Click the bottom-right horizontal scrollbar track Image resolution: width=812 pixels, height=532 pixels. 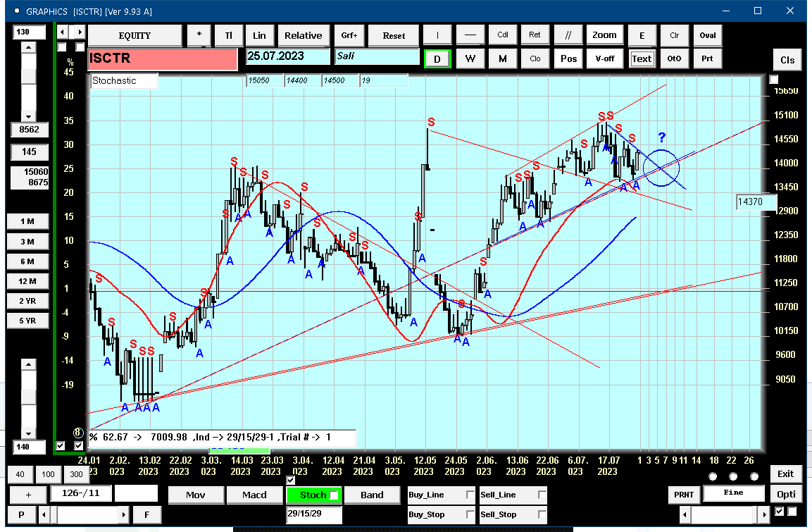[x=724, y=514]
